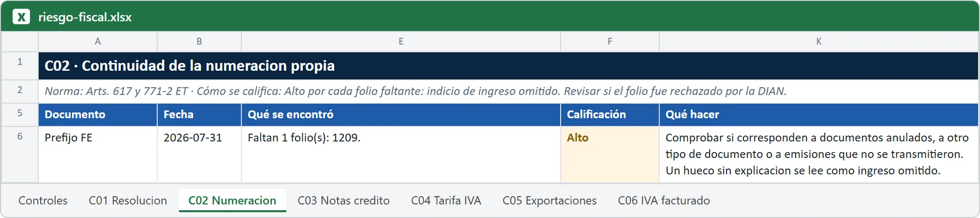This screenshot has width=980, height=218.
Task: Select column B header
Action: pyautogui.click(x=199, y=42)
